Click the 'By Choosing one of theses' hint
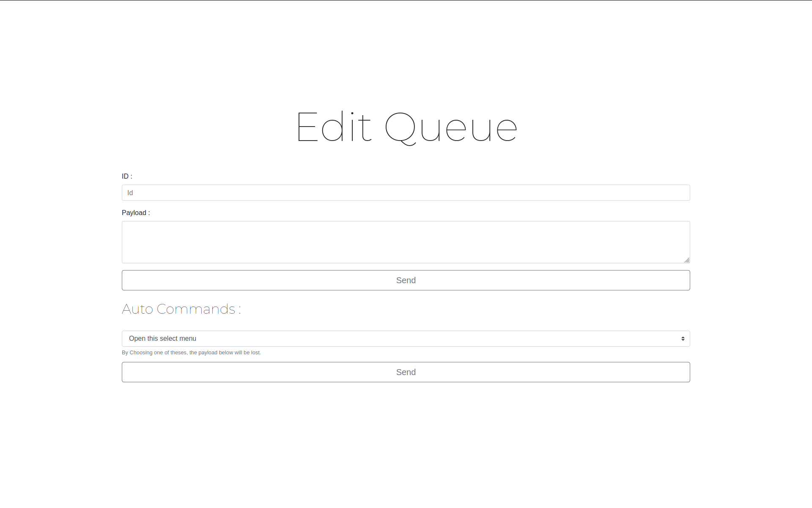This screenshot has height=508, width=812. point(154,353)
